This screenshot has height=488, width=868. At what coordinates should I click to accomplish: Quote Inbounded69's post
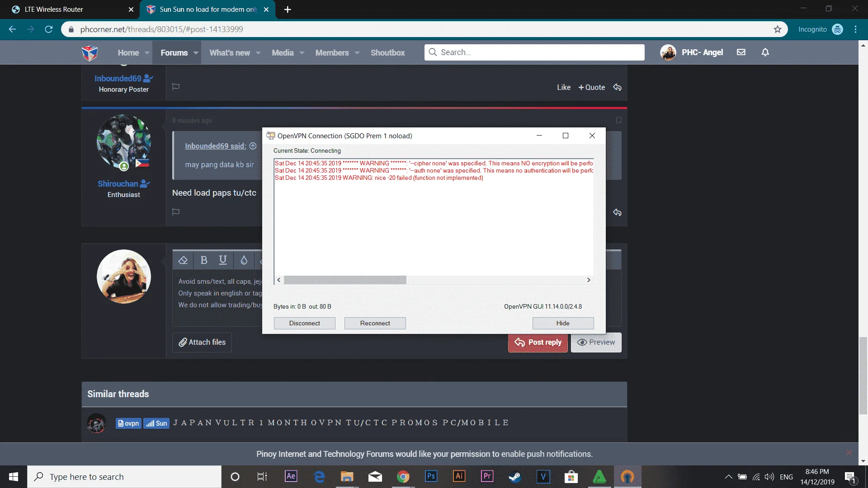click(591, 87)
